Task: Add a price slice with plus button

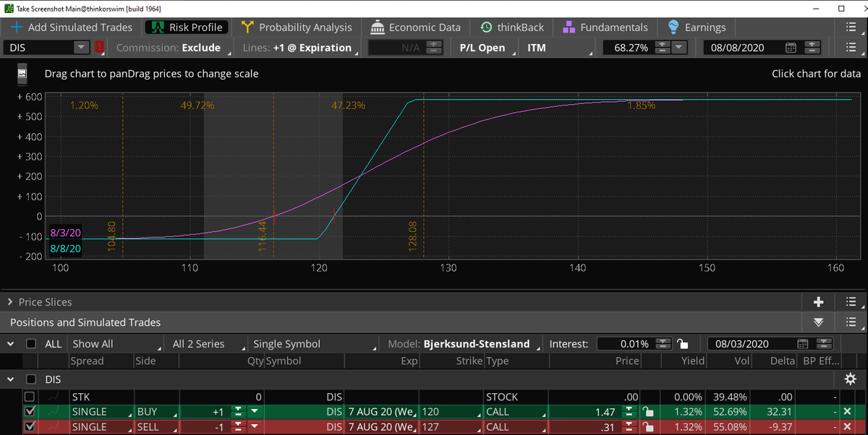Action: pyautogui.click(x=818, y=302)
